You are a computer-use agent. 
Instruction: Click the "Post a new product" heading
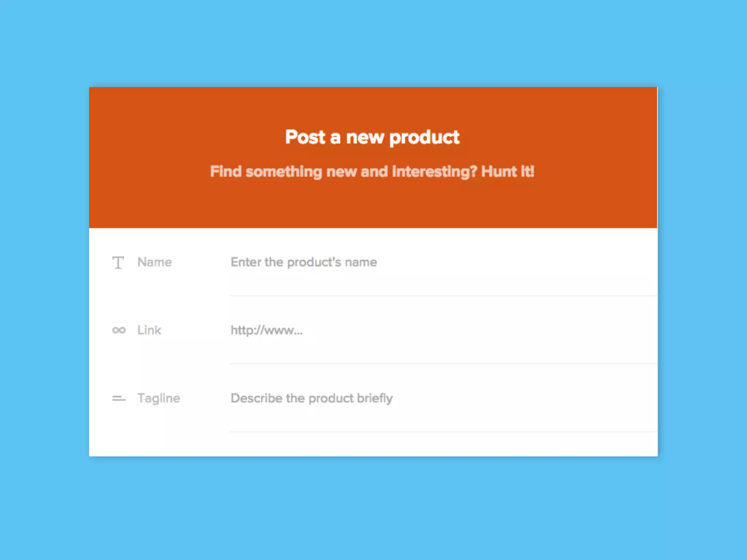372,137
